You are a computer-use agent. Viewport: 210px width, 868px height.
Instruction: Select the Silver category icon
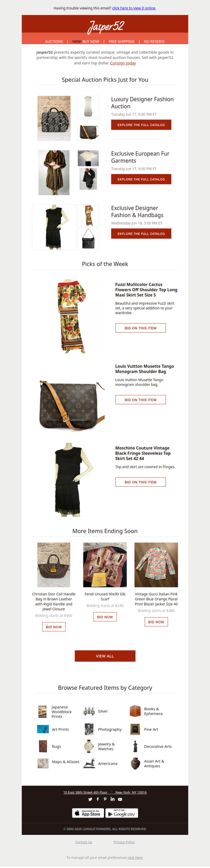pyautogui.click(x=89, y=711)
